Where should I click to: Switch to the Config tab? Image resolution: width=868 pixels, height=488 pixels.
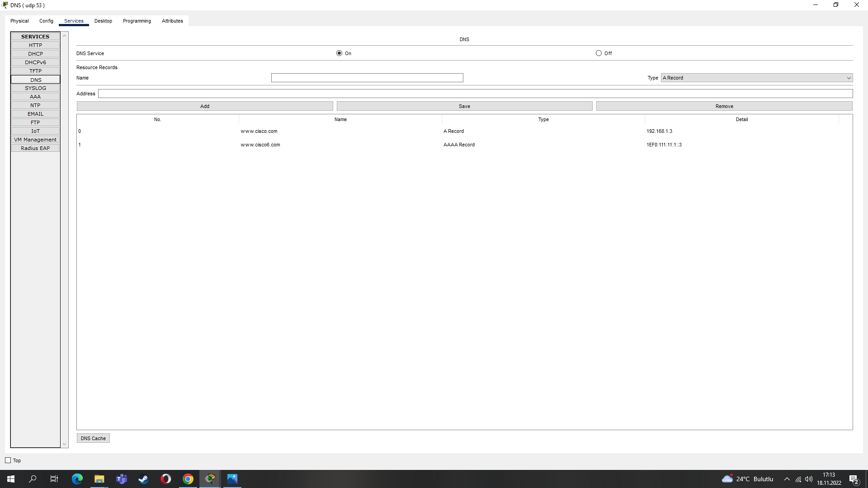(46, 21)
